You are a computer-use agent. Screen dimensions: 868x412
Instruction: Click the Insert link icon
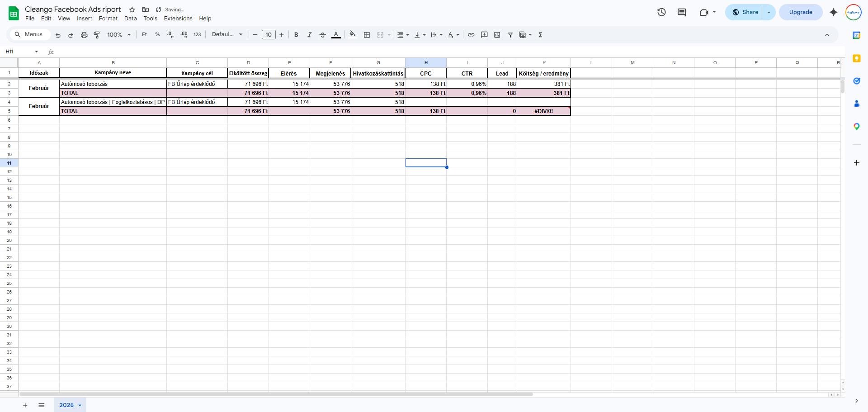coord(471,35)
